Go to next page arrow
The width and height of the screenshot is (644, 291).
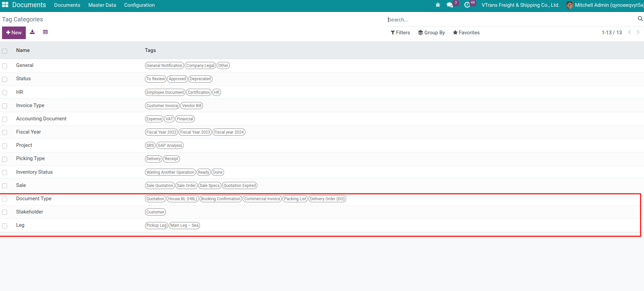tap(638, 32)
